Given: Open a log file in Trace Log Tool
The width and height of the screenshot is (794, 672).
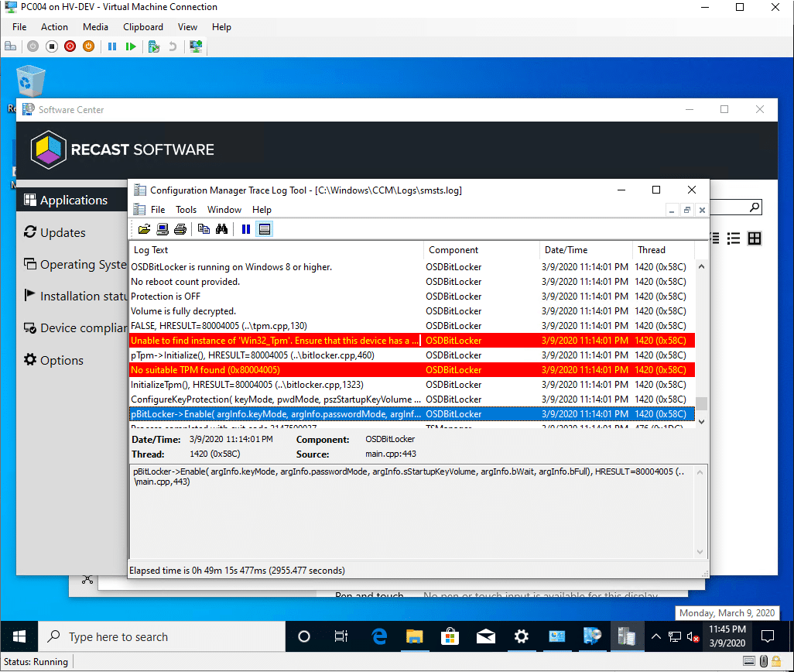Looking at the screenshot, I should point(145,228).
